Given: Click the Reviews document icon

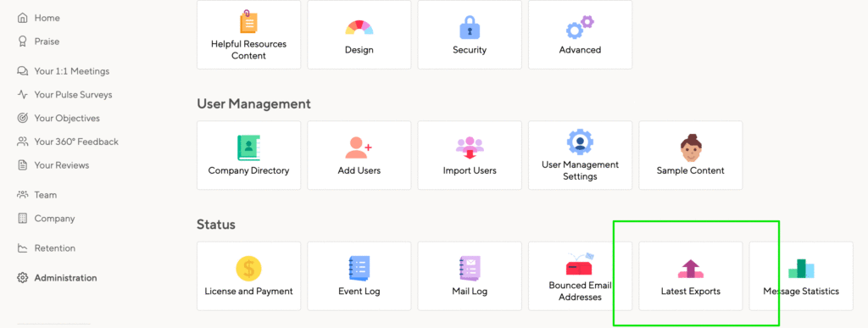Looking at the screenshot, I should [23, 165].
